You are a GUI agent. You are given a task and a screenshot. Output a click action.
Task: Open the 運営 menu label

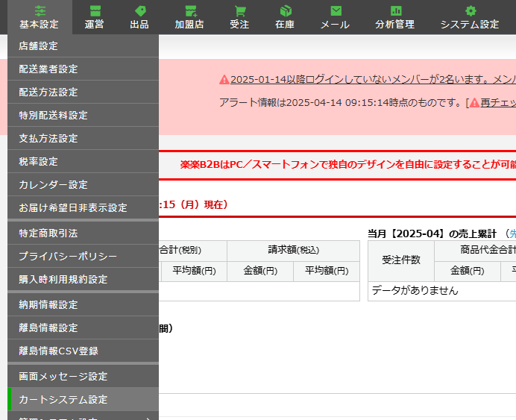[x=94, y=25]
